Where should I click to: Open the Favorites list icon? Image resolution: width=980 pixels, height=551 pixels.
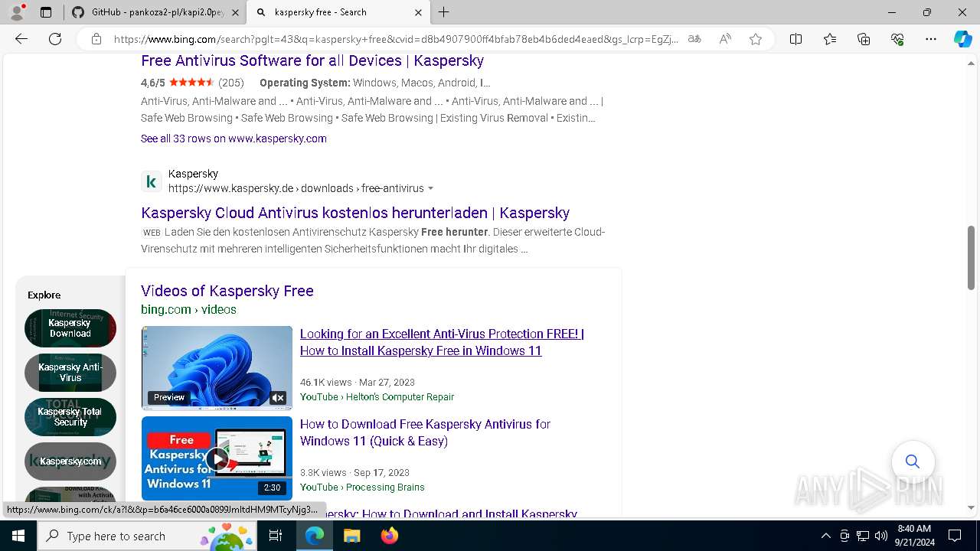click(830, 39)
